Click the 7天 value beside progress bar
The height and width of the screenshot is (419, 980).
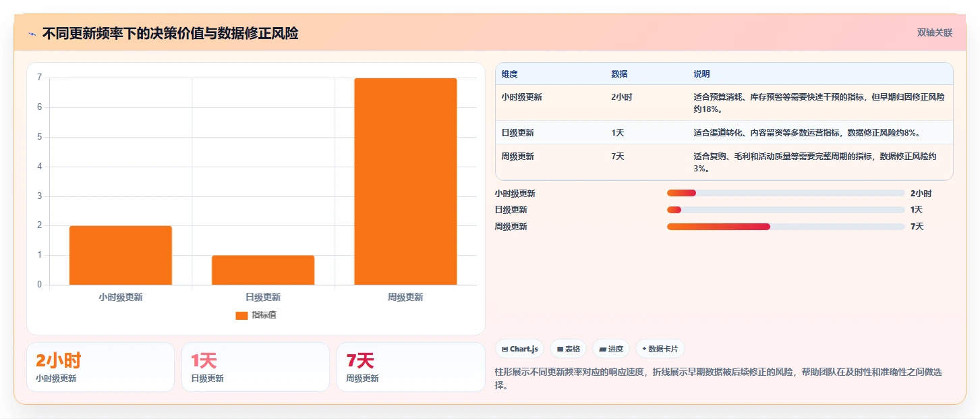(917, 227)
